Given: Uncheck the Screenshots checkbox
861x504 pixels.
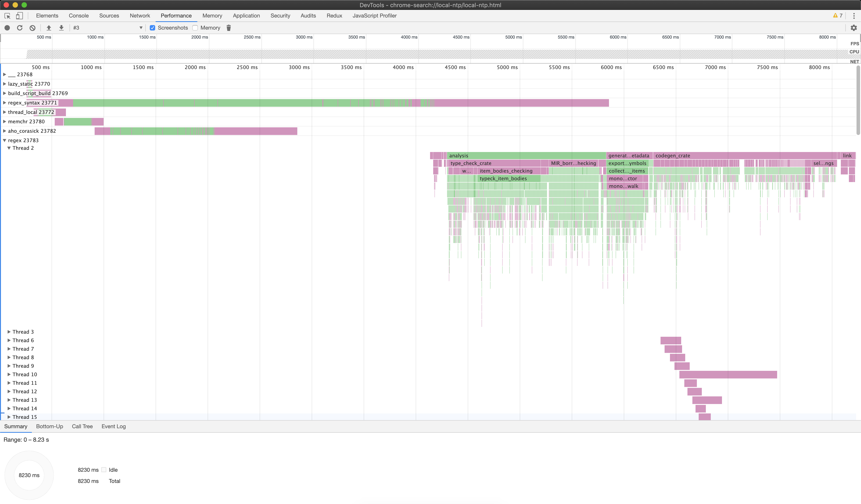Looking at the screenshot, I should (153, 28).
